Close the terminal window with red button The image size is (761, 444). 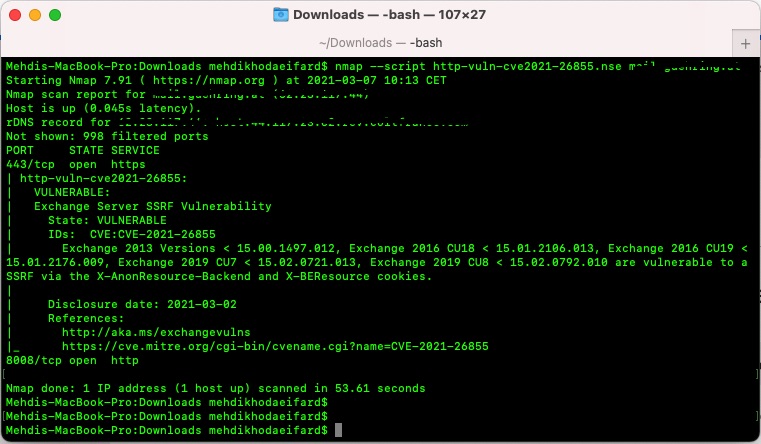15,15
